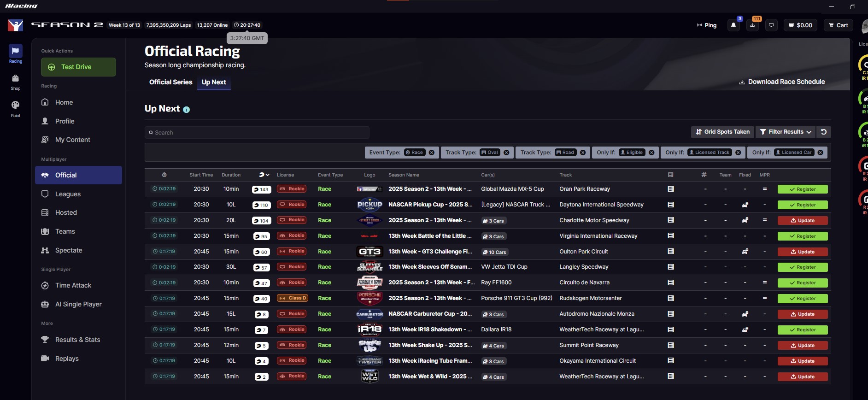This screenshot has height=400, width=868.
Task: Click the clock column header icon
Action: pyautogui.click(x=164, y=175)
